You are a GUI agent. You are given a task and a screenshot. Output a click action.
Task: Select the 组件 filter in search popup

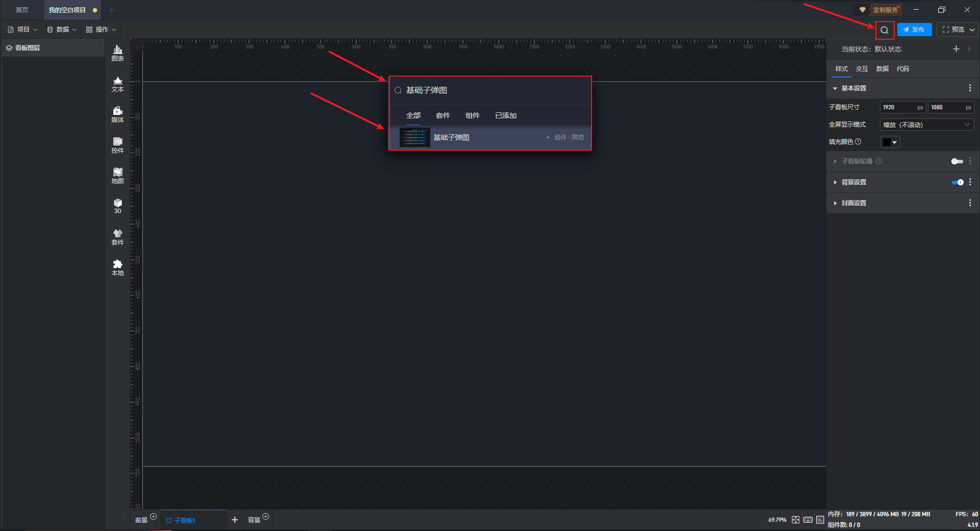tap(473, 116)
